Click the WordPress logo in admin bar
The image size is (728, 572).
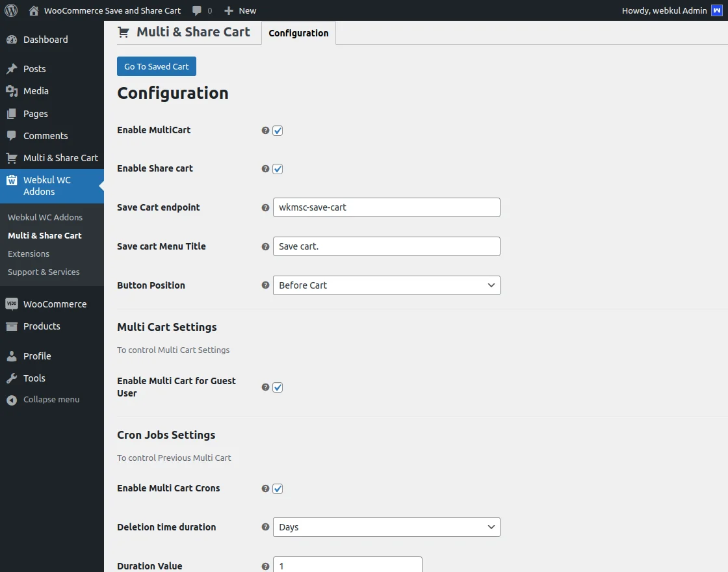click(10, 10)
